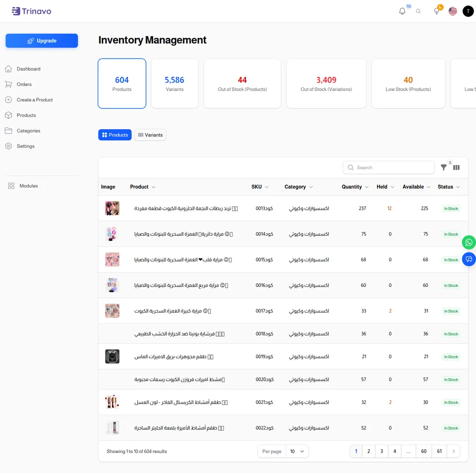
Task: Sort by the Status column chevron
Action: point(458,187)
